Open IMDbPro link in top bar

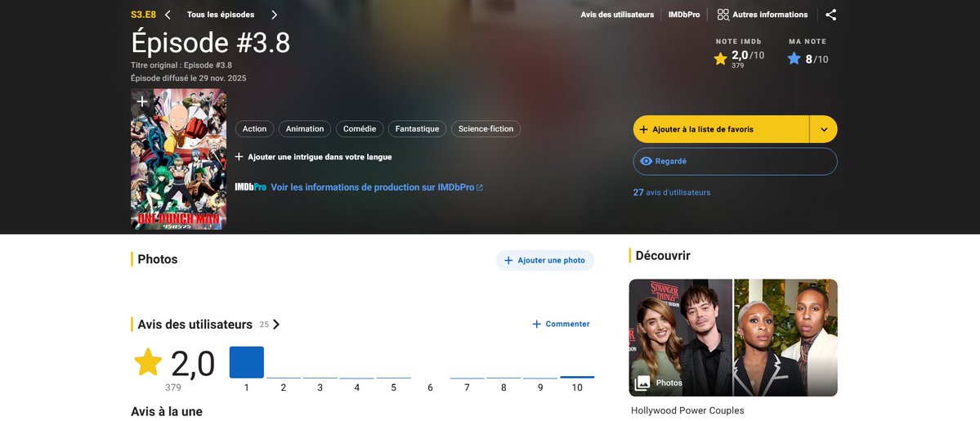click(x=684, y=15)
